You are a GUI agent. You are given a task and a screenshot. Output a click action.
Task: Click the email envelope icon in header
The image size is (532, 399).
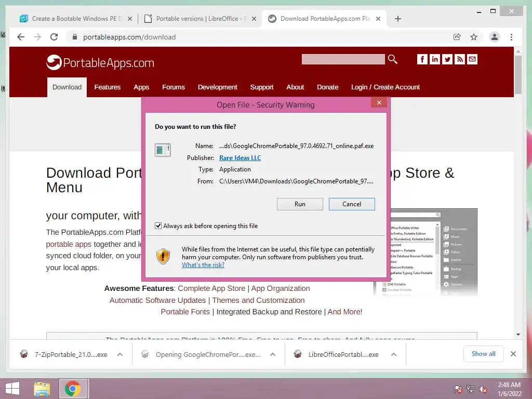(x=472, y=59)
